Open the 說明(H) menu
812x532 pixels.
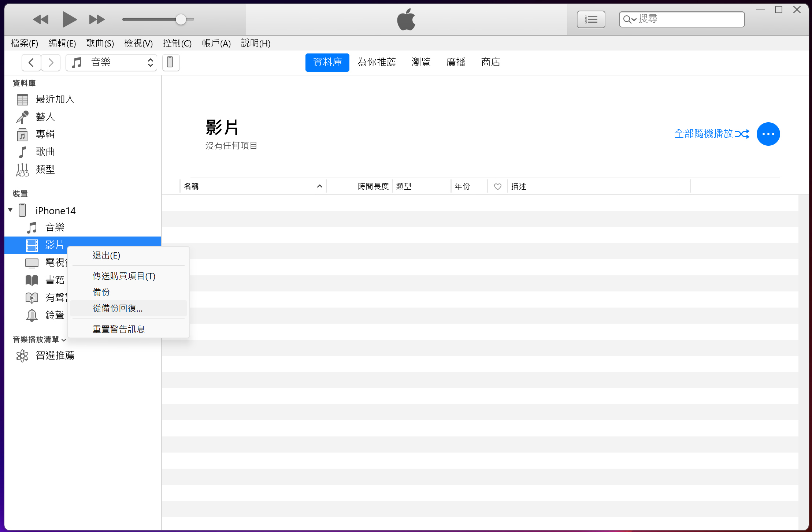point(256,43)
